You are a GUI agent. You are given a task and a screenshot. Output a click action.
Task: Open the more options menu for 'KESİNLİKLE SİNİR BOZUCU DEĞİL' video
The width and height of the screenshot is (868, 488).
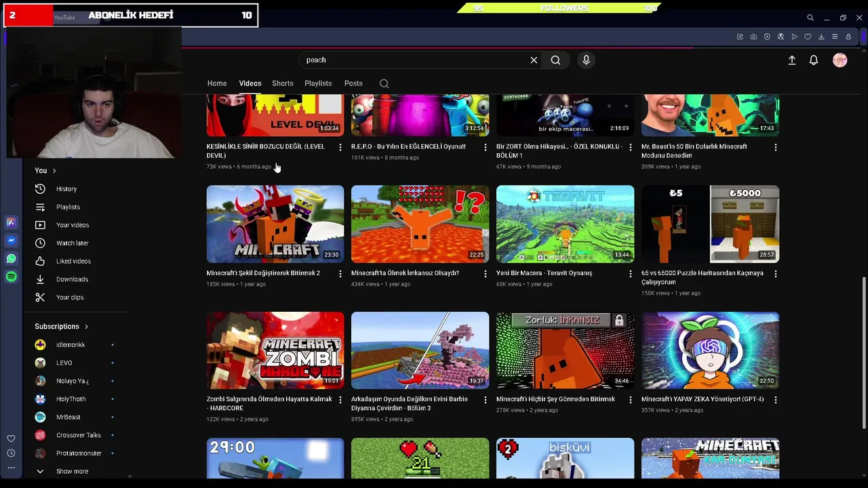(340, 147)
